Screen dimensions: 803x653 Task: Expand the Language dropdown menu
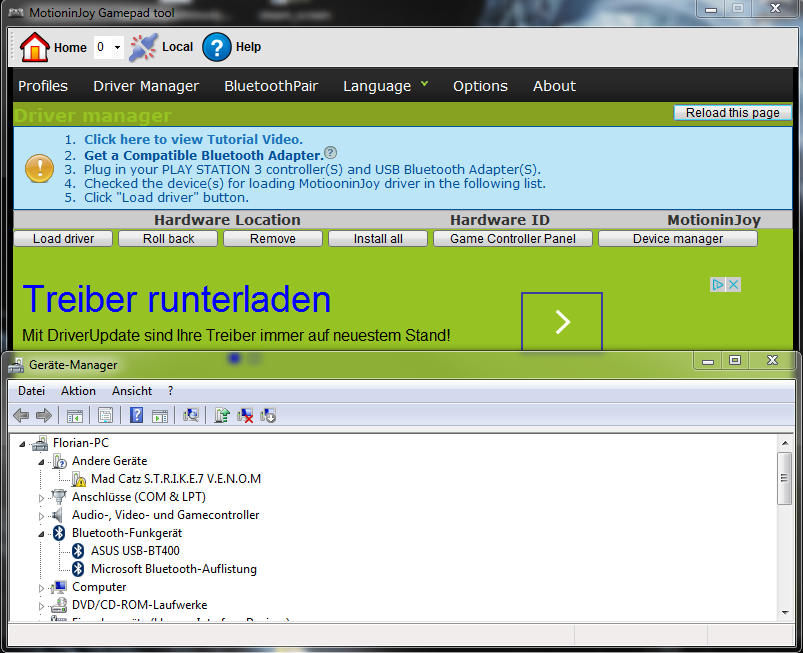(385, 86)
